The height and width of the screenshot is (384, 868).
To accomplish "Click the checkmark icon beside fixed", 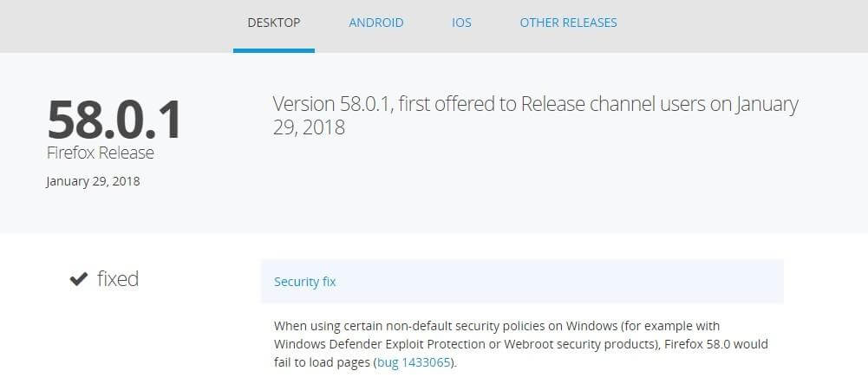I will 79,279.
